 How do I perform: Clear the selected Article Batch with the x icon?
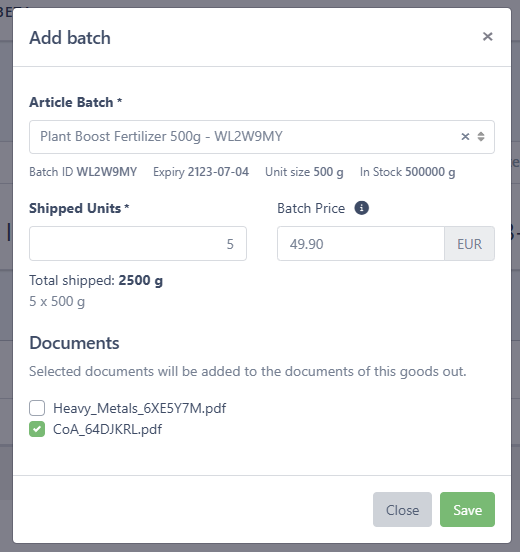pyautogui.click(x=465, y=137)
